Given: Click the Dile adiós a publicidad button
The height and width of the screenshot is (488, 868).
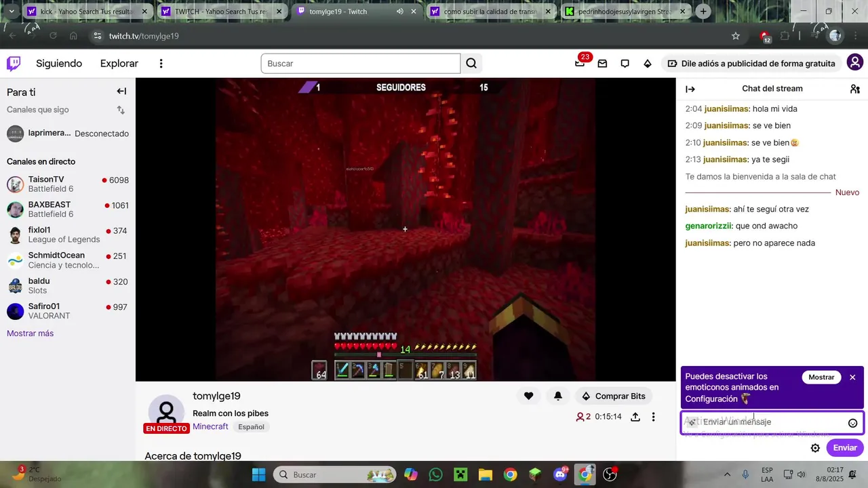Looking at the screenshot, I should 751,63.
